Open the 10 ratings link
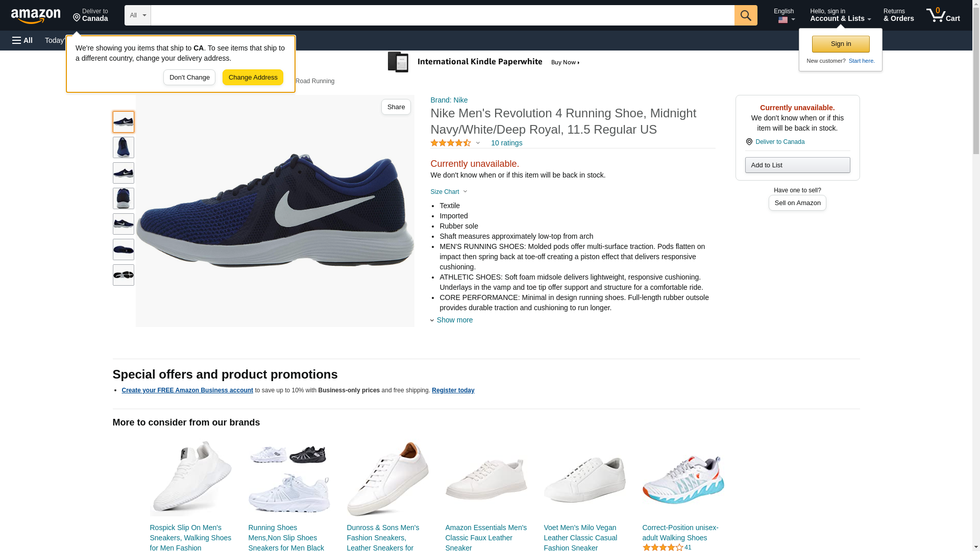 click(506, 143)
